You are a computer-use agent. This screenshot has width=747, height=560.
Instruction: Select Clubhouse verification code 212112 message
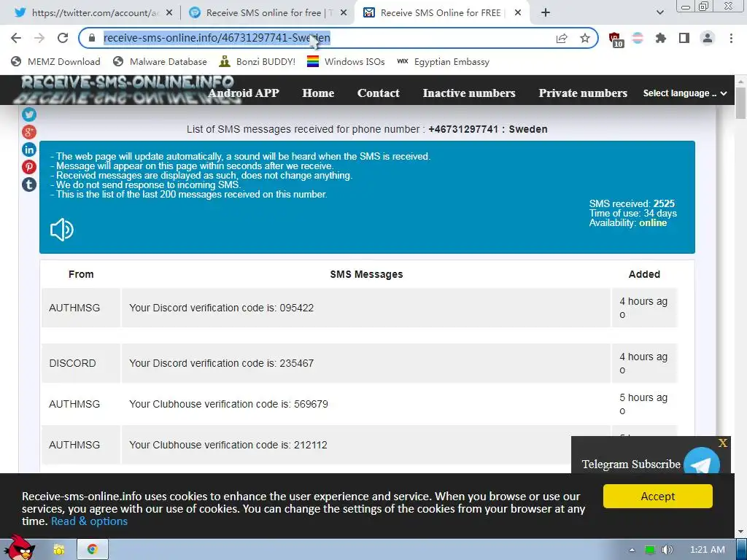tap(366, 445)
